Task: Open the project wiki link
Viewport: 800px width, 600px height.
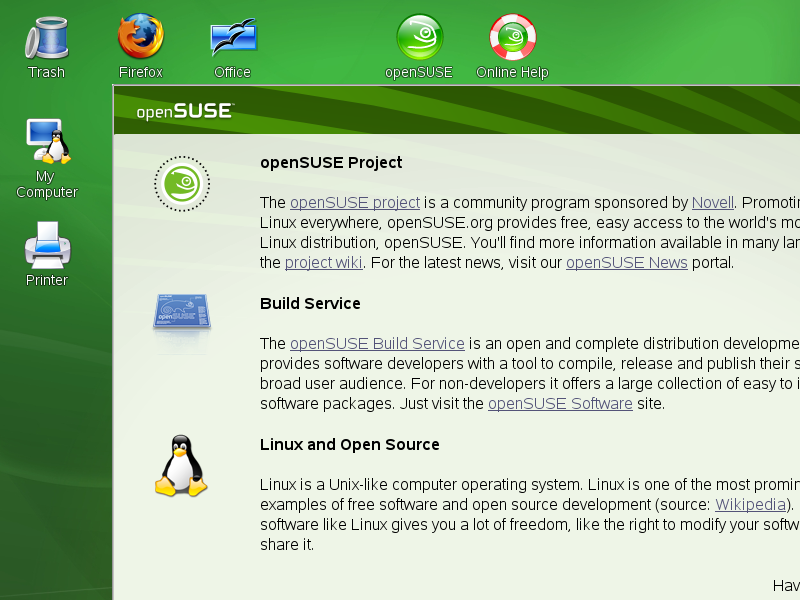Action: tap(323, 263)
